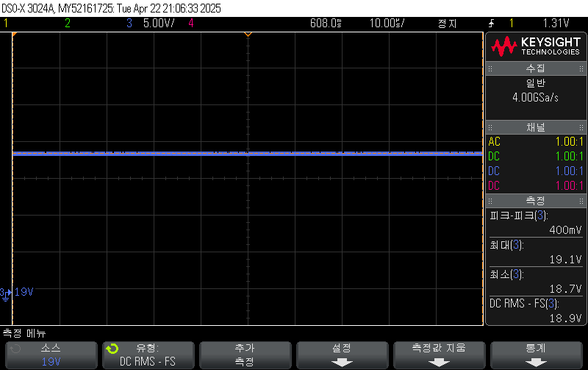
Task: Expand the 설정 settings softkey
Action: click(342, 355)
